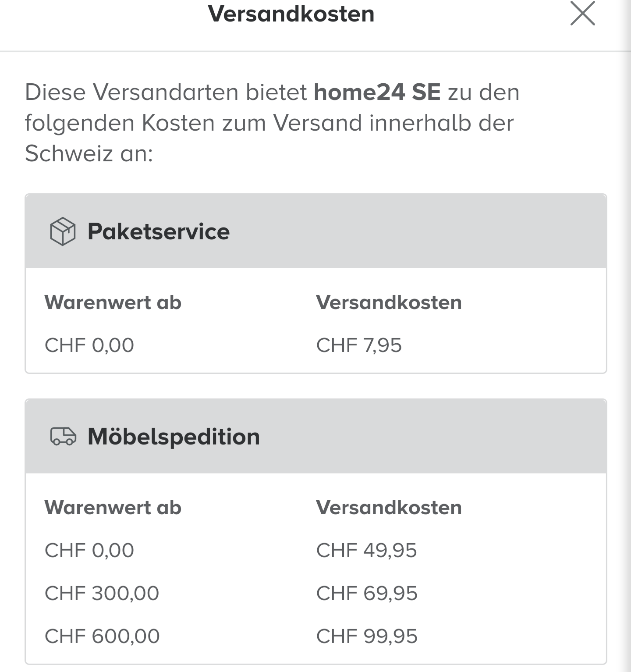Viewport: 631px width, 672px height.
Task: Click the package box icon beside Paketservice
Action: (x=63, y=231)
